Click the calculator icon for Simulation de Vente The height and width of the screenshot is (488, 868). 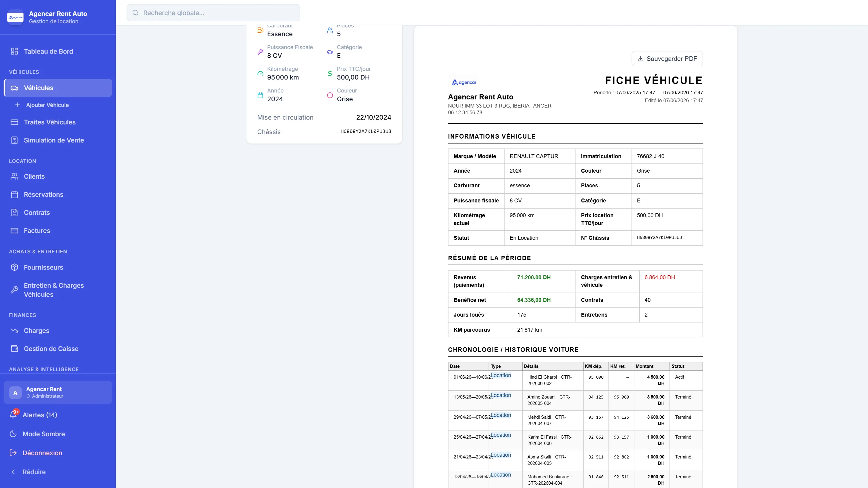tap(14, 140)
